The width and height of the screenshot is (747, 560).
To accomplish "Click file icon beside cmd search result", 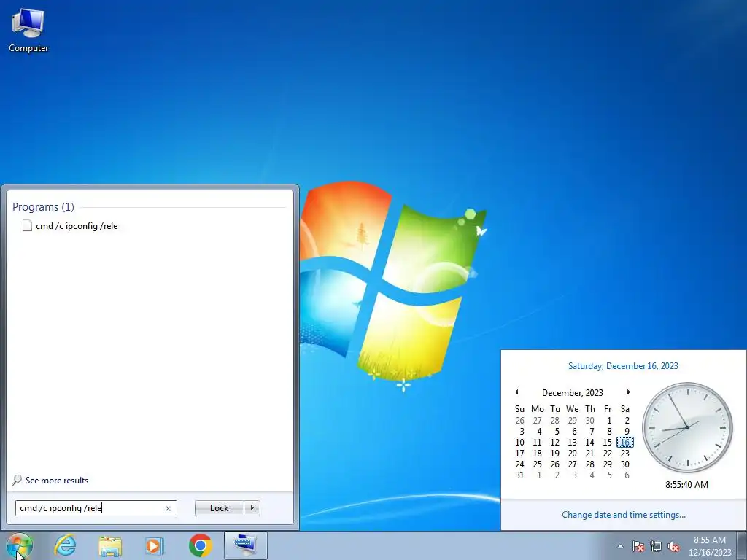I will pyautogui.click(x=27, y=226).
